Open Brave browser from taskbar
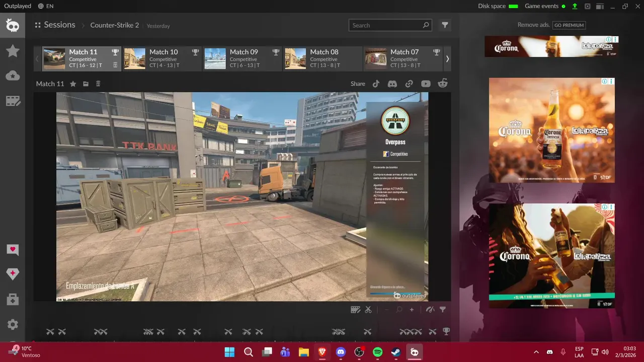 click(x=322, y=352)
